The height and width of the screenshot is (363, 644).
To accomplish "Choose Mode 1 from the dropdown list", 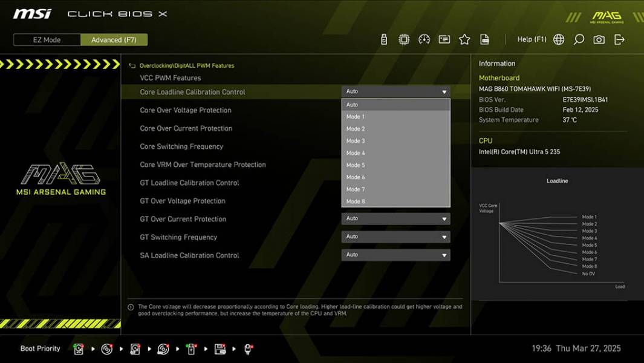I will [395, 117].
